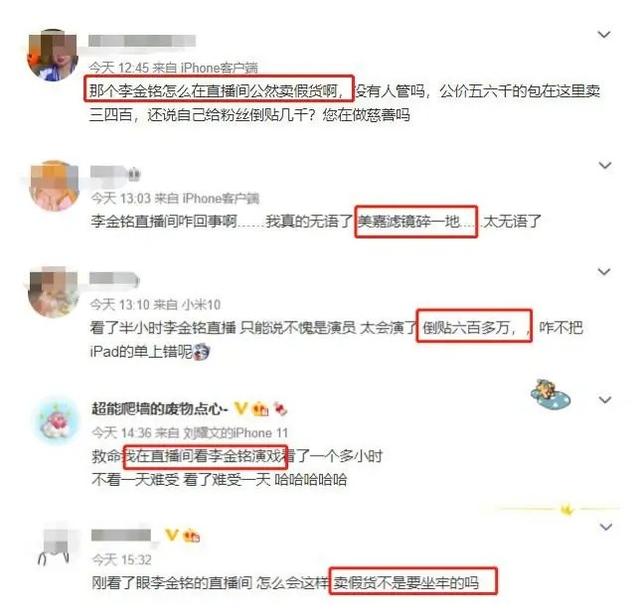Open avatar of 13:10 小米10 poster
640x610 pixels.
point(53,292)
